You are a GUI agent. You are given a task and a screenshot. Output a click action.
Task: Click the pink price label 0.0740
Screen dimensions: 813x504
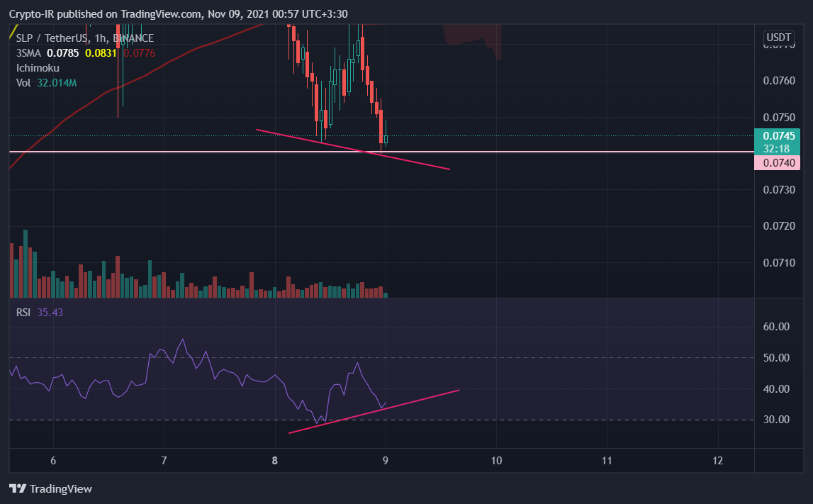[779, 163]
